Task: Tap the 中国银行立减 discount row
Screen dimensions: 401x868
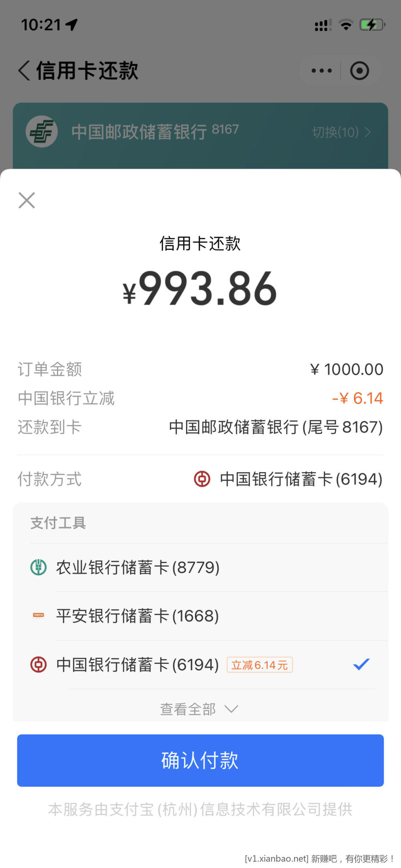Action: click(x=200, y=398)
